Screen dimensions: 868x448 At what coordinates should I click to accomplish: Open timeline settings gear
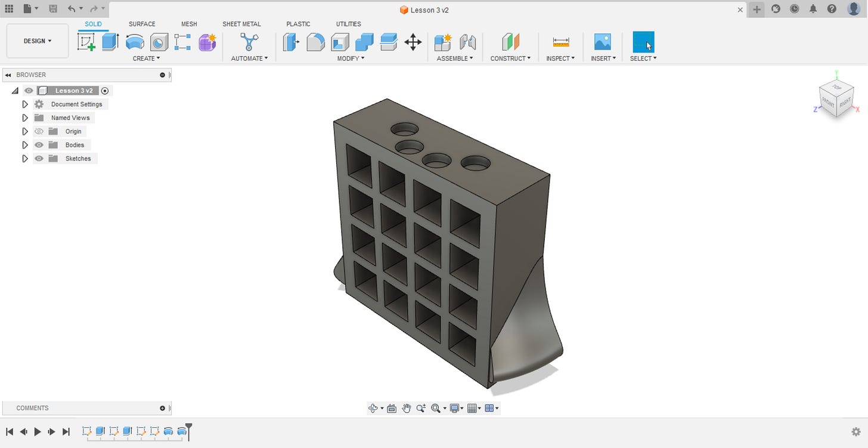coord(857,431)
